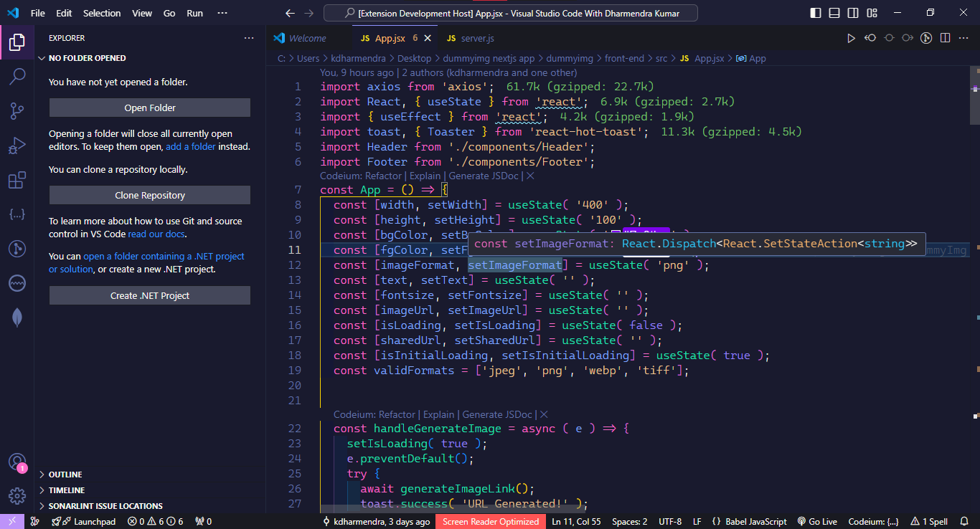Open previous revision with left-arrow commit icon
The height and width of the screenshot is (529, 980).
[870, 38]
